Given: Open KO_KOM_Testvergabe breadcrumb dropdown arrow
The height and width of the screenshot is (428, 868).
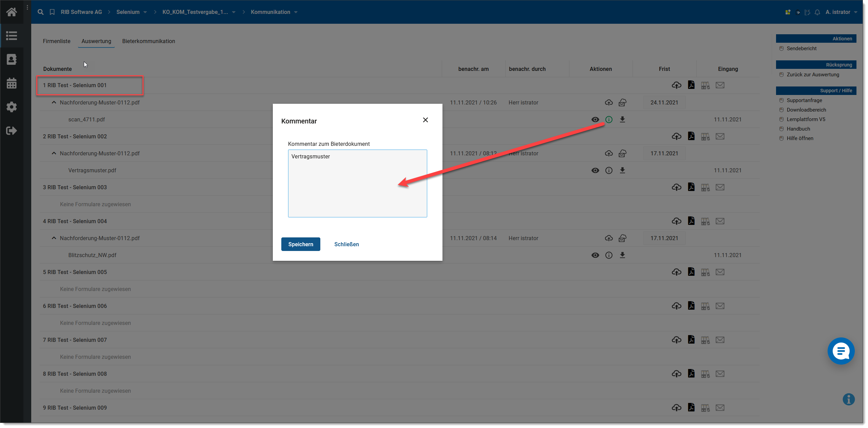Looking at the screenshot, I should [234, 12].
